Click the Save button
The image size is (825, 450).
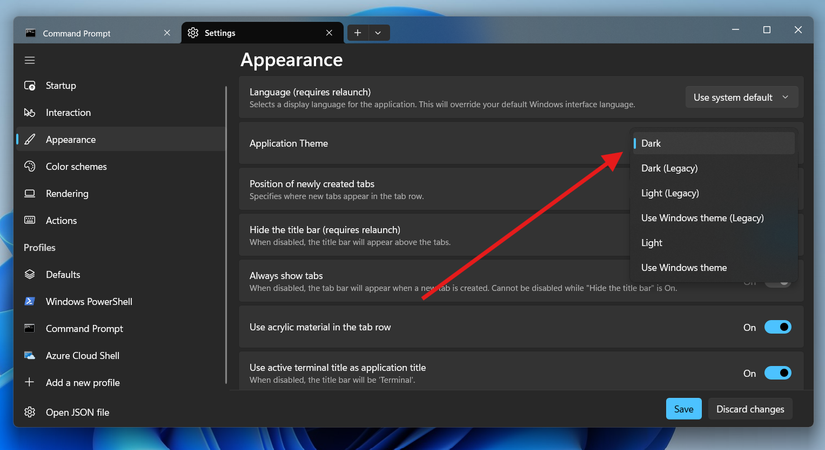click(683, 409)
